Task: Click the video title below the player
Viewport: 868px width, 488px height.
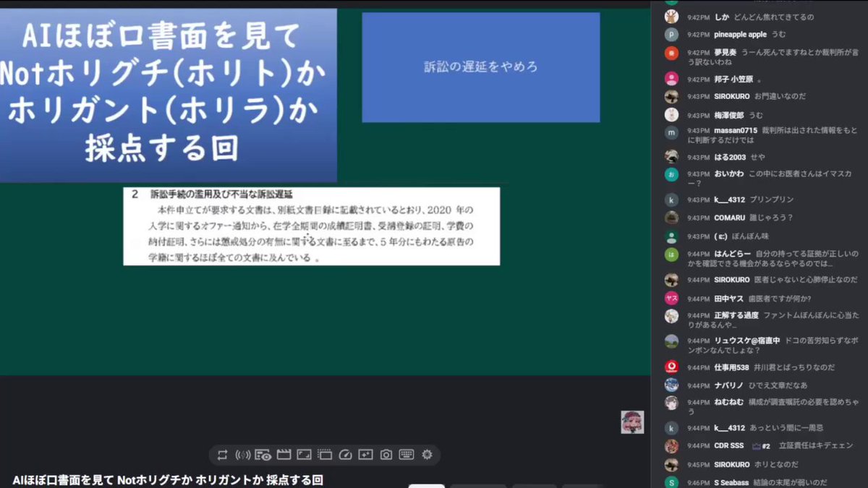Action: point(168,479)
